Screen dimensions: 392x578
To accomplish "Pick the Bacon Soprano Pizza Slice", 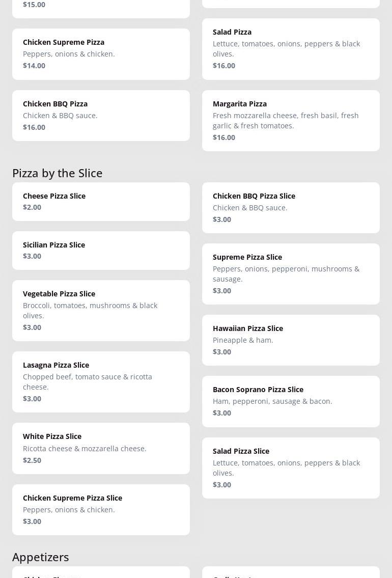I will tap(291, 401).
